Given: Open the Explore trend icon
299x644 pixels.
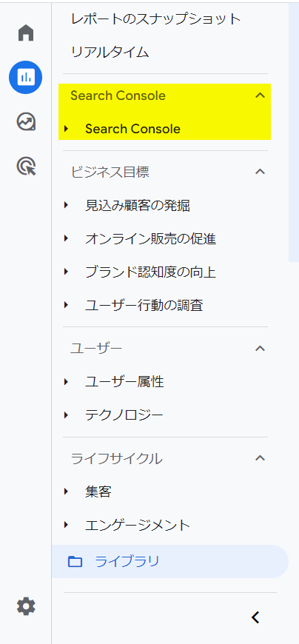Looking at the screenshot, I should [x=26, y=122].
